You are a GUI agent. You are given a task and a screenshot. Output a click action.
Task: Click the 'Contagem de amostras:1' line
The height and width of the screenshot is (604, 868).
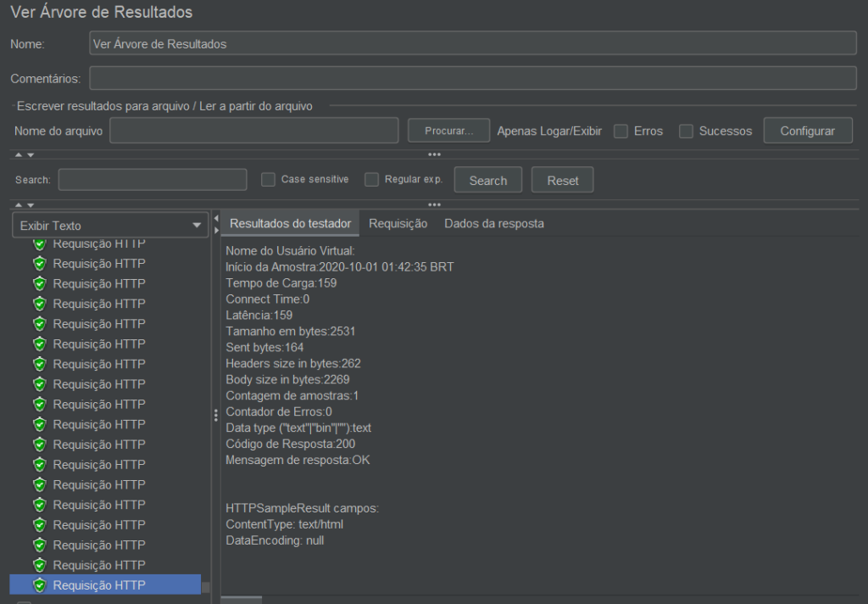click(x=292, y=395)
